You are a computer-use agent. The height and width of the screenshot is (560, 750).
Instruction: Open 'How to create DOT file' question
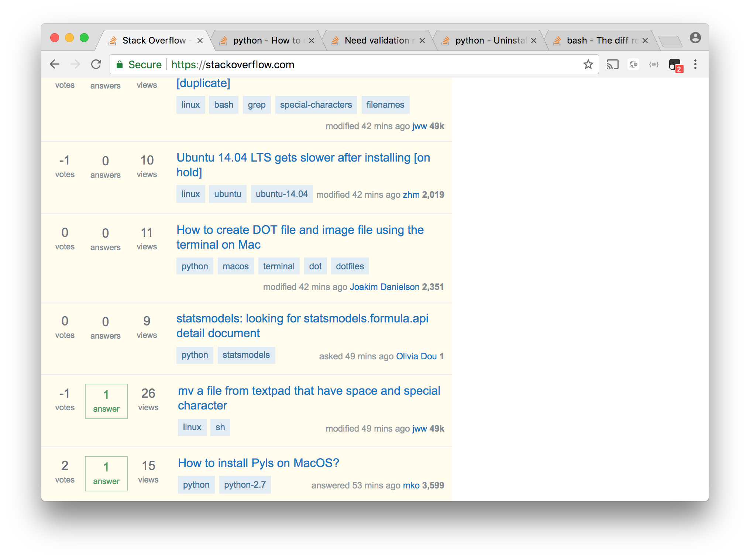pyautogui.click(x=300, y=237)
